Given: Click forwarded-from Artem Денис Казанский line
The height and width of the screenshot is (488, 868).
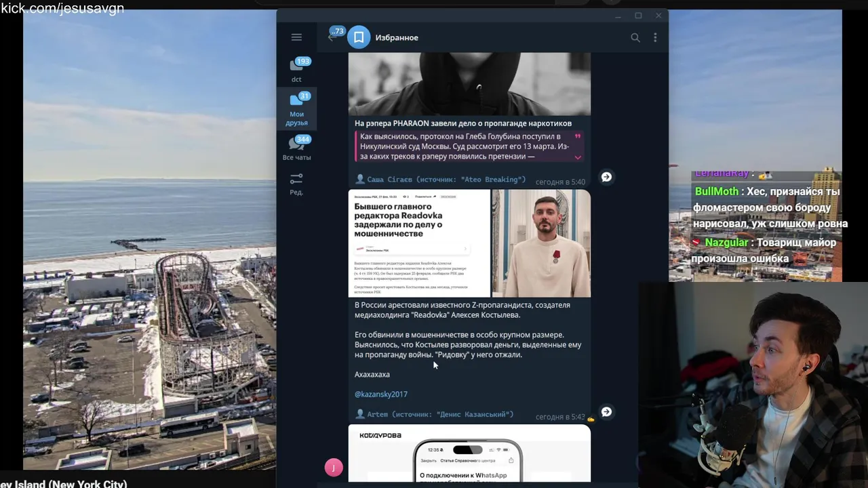Looking at the screenshot, I should [435, 414].
